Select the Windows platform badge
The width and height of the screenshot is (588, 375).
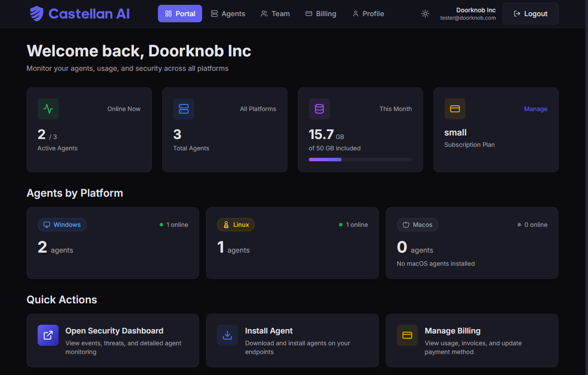click(x=62, y=225)
